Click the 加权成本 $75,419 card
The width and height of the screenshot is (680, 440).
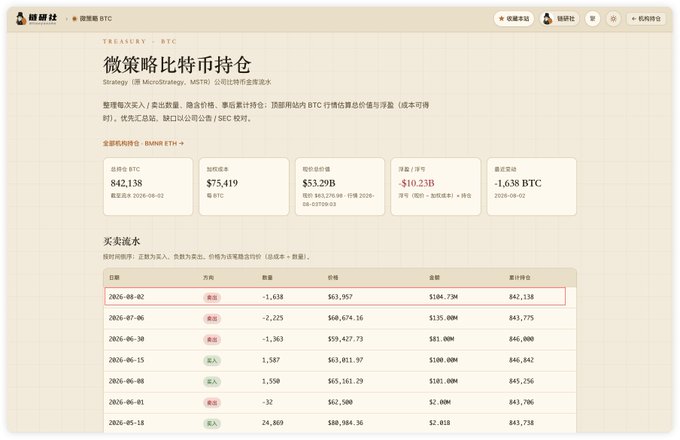click(x=244, y=186)
